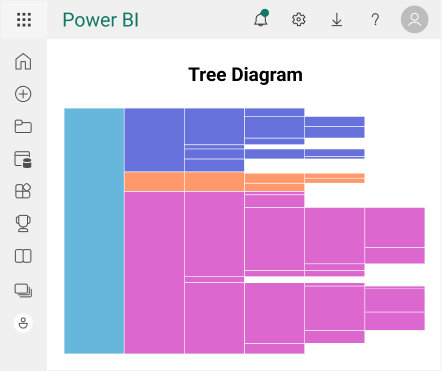Screen dimensions: 442x371
Task: Go to Home in the sidebar
Action: pos(23,62)
